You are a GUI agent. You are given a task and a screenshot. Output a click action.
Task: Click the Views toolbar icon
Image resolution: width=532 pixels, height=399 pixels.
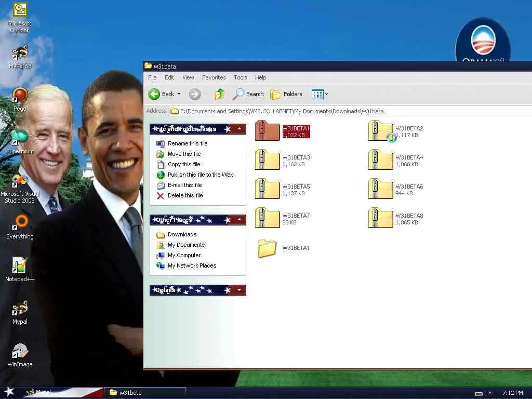(x=317, y=95)
